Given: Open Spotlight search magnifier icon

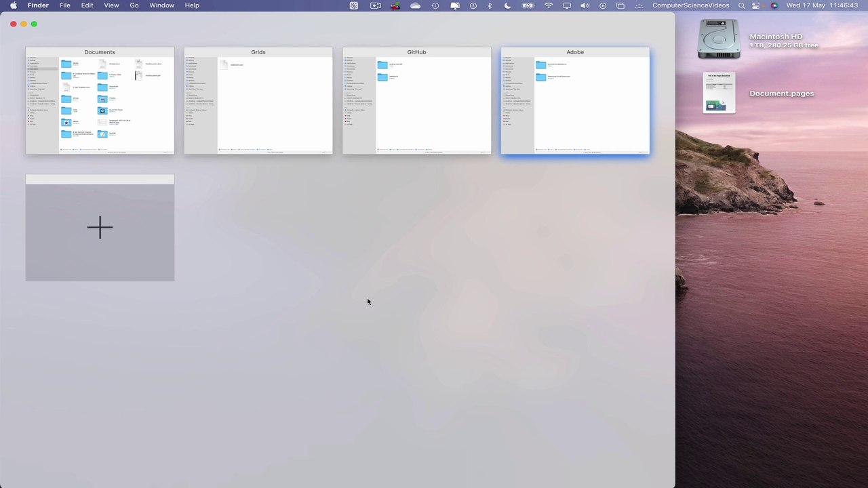Looking at the screenshot, I should tap(741, 5).
